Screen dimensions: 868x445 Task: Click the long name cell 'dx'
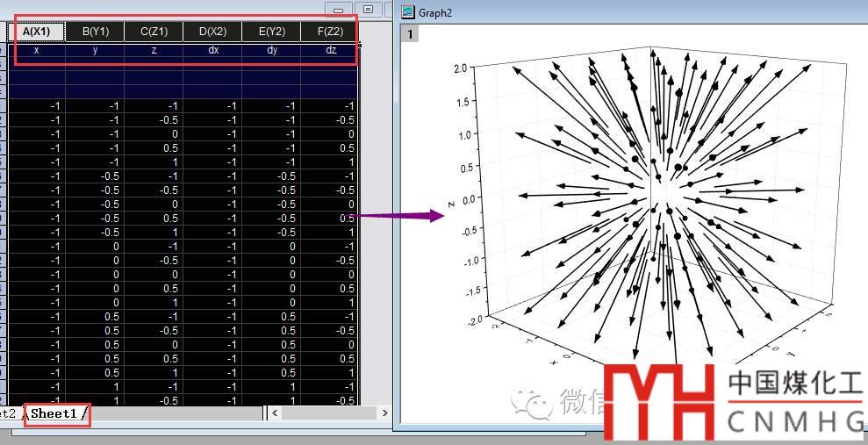pyautogui.click(x=212, y=51)
